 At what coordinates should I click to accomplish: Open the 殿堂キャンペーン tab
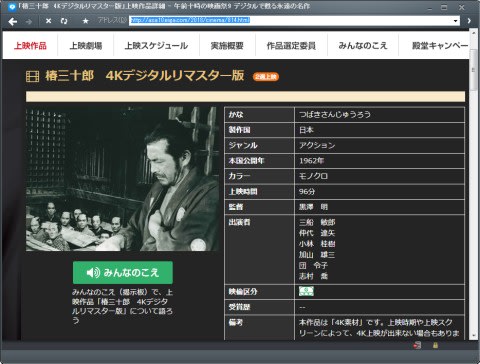[440, 45]
